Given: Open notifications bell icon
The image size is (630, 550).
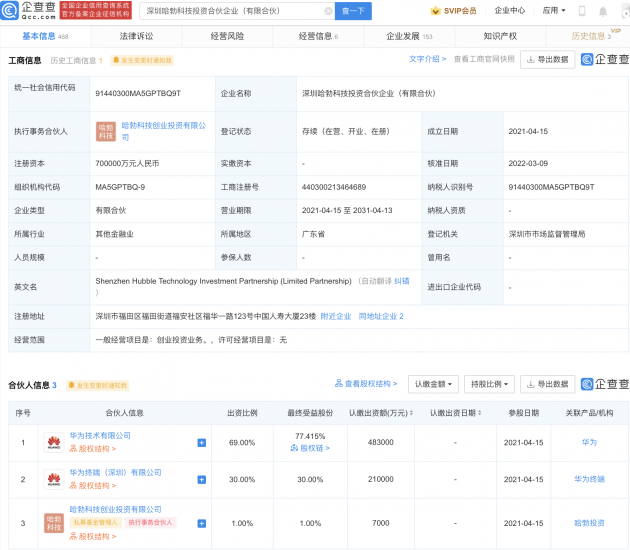Looking at the screenshot, I should coord(603,11).
